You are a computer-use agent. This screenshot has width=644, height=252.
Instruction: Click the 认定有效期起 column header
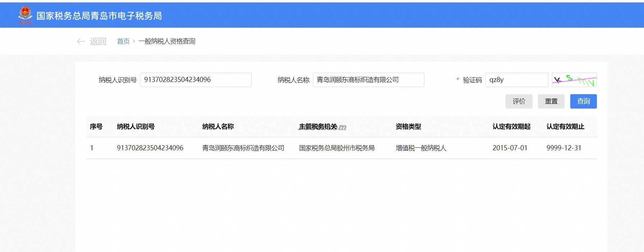pyautogui.click(x=512, y=127)
